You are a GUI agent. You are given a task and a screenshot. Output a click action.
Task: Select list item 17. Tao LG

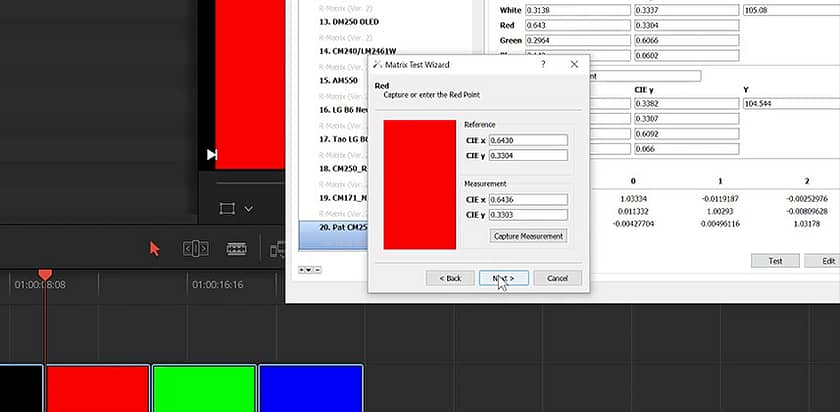343,139
